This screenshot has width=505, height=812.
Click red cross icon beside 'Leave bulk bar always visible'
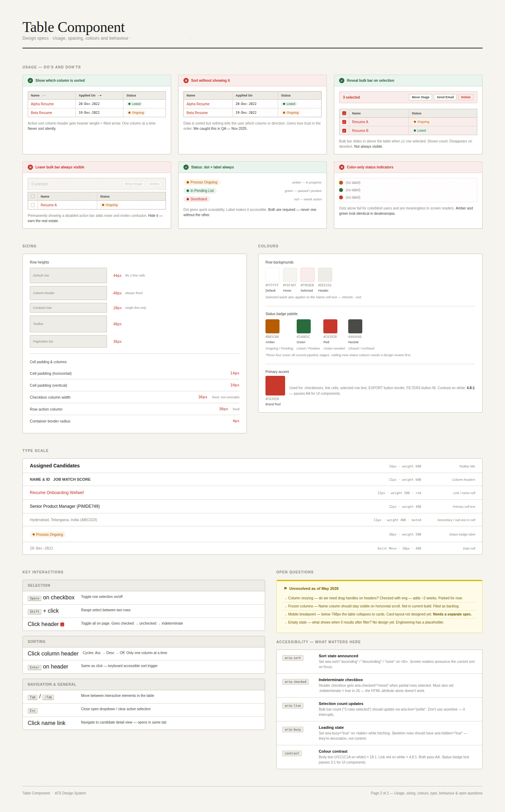30,167
